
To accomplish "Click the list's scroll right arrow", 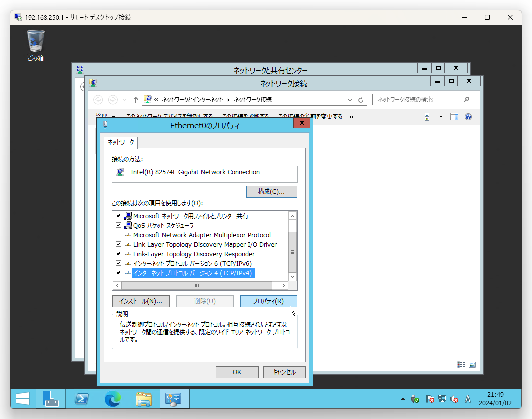I will (x=284, y=285).
